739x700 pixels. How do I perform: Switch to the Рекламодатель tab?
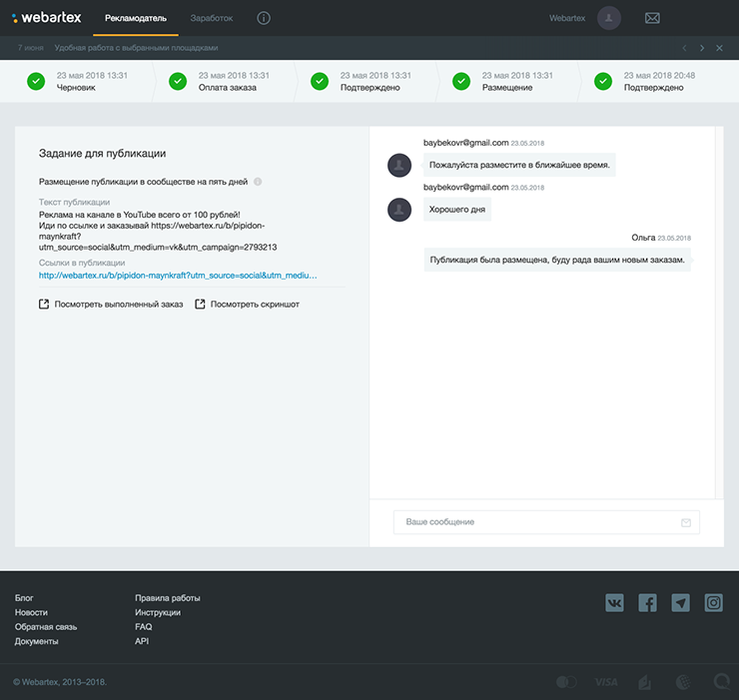[x=136, y=18]
